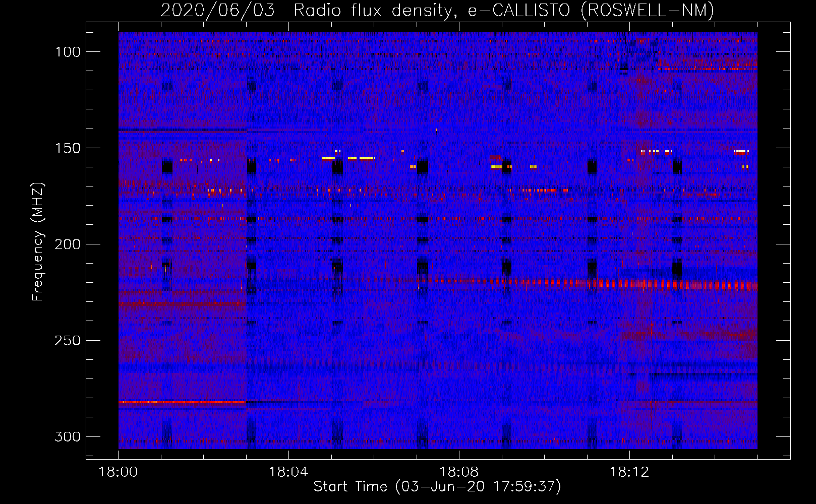Viewport: 816px width, 504px height.
Task: Click the '250' frequency tick label
Action: (68, 341)
